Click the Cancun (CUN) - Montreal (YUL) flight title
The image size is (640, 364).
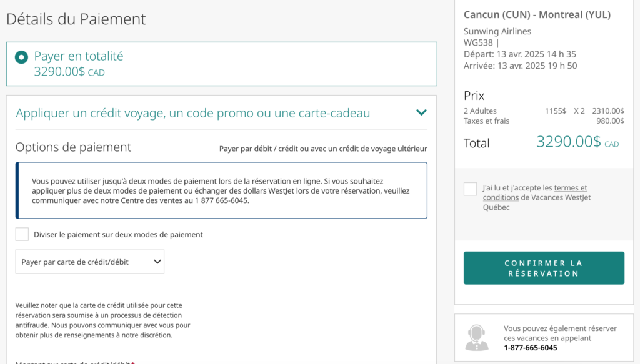(537, 15)
